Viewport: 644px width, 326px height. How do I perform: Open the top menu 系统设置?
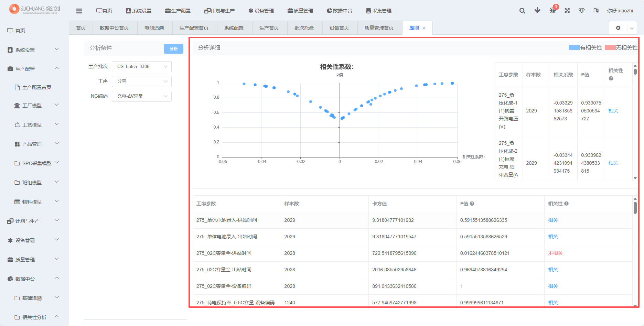139,11
